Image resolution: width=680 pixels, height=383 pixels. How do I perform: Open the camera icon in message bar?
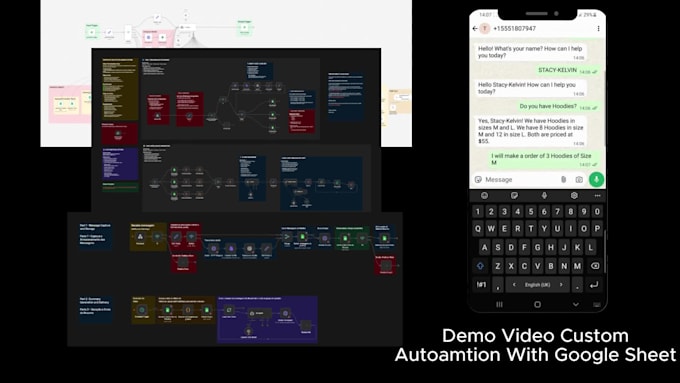coord(579,180)
